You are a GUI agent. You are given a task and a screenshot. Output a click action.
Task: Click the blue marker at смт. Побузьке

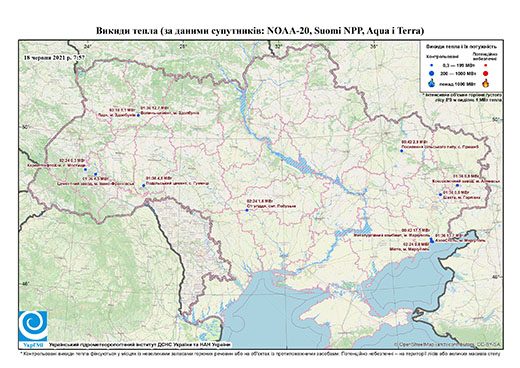[247, 210]
